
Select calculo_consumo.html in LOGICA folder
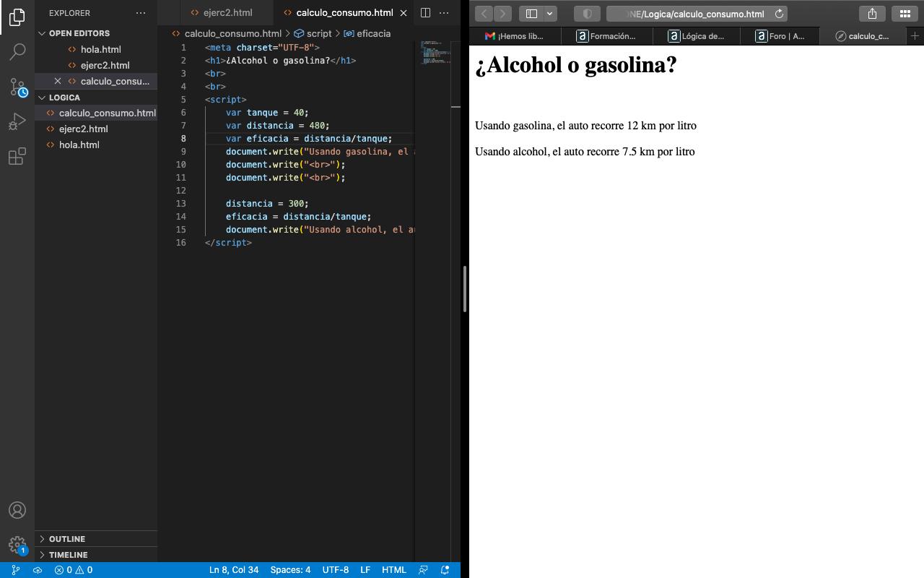[x=96, y=113]
